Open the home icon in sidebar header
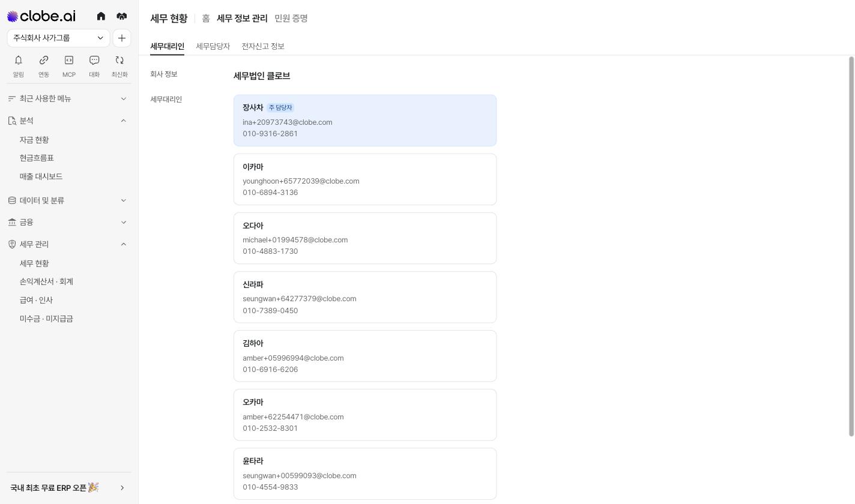 coord(101,16)
